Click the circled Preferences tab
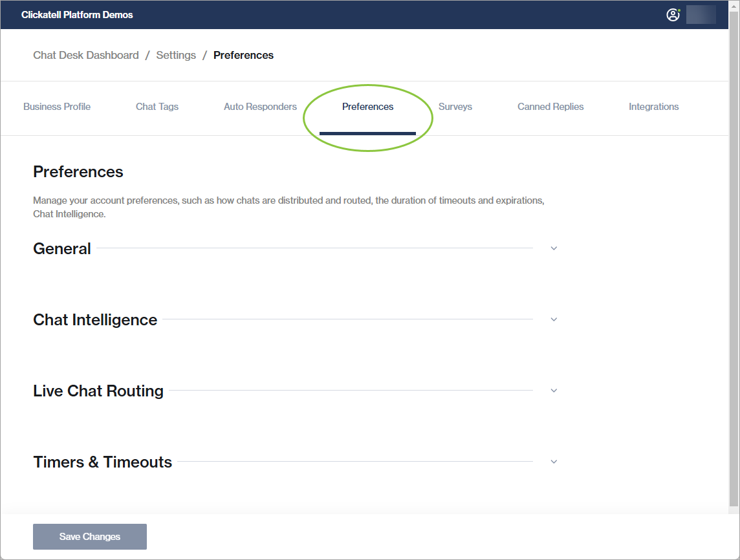 (x=367, y=107)
